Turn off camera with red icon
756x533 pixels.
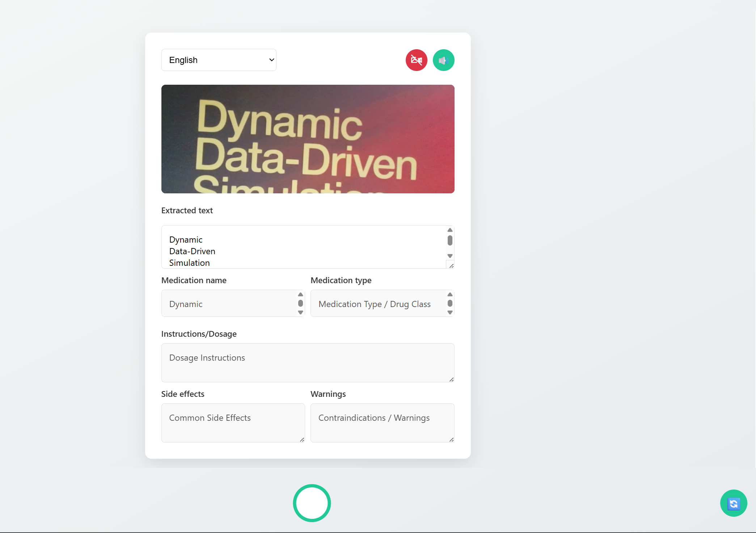(416, 60)
